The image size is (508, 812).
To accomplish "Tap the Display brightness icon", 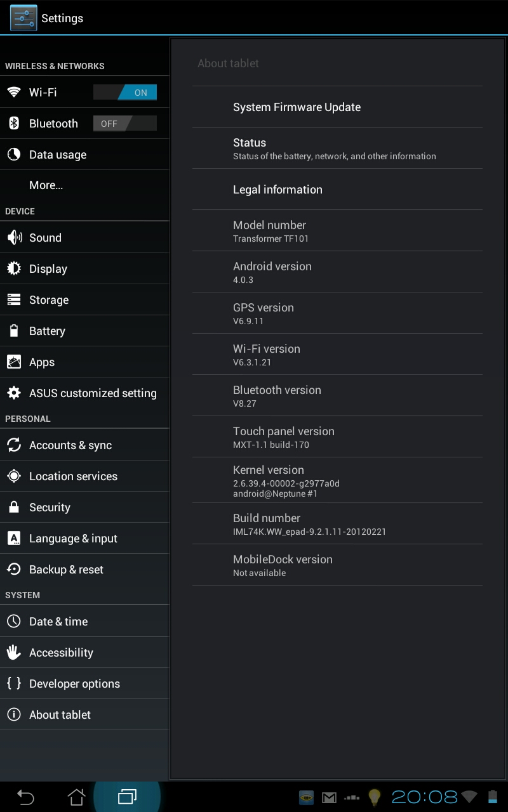I will coord(14,268).
